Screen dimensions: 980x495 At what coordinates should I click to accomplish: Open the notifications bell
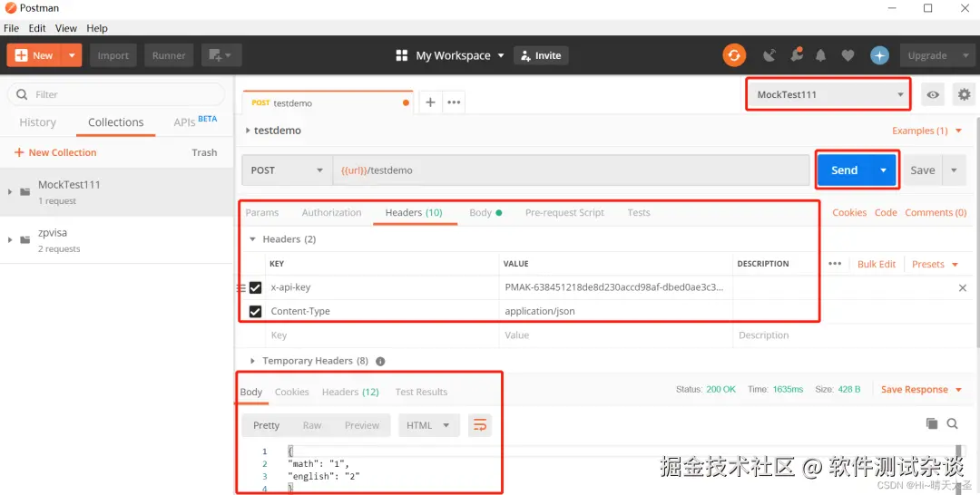pos(820,55)
